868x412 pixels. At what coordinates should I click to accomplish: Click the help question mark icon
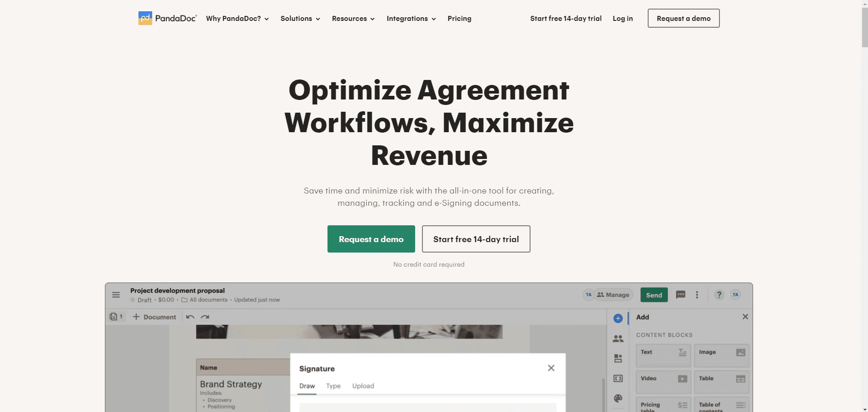pyautogui.click(x=719, y=295)
